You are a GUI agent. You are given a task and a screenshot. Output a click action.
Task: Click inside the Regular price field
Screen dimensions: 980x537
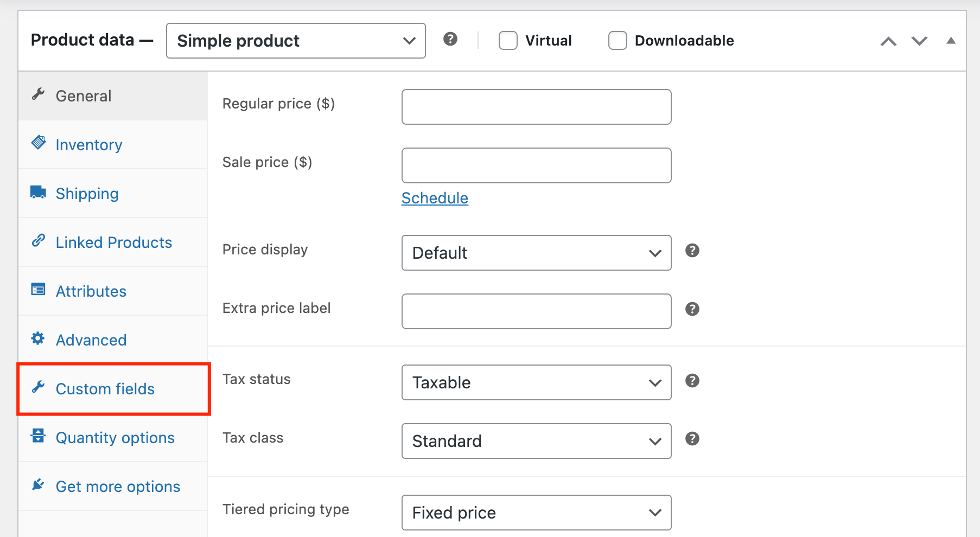click(536, 107)
